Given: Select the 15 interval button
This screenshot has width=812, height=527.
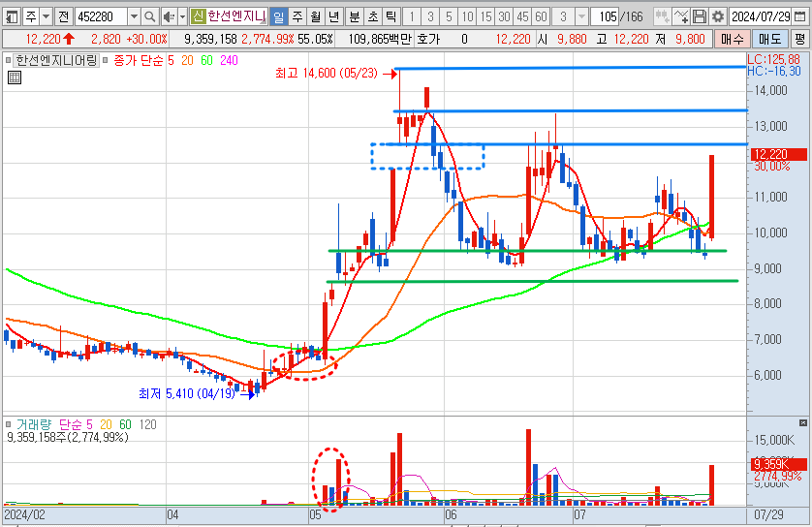Looking at the screenshot, I should 485,17.
